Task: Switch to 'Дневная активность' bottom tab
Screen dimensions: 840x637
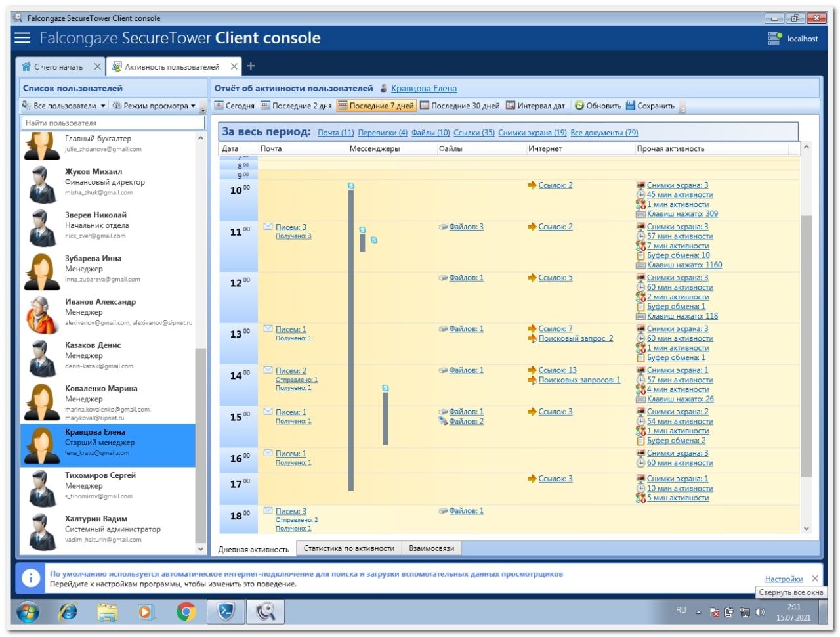Action: tap(253, 549)
